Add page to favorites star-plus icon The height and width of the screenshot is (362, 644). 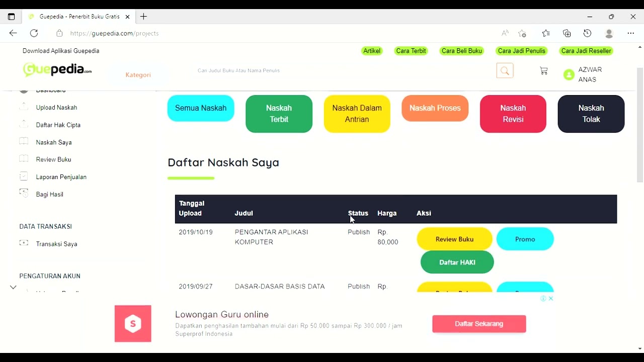coord(522,33)
